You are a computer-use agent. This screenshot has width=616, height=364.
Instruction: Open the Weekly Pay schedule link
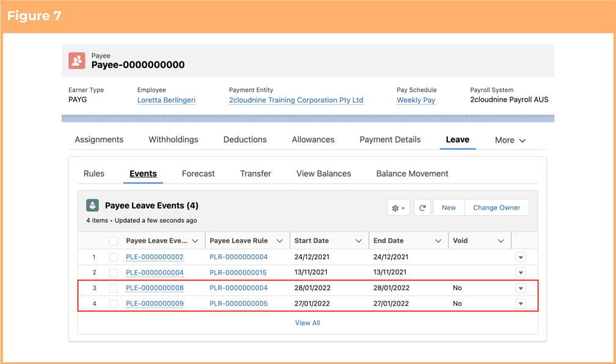click(x=416, y=100)
